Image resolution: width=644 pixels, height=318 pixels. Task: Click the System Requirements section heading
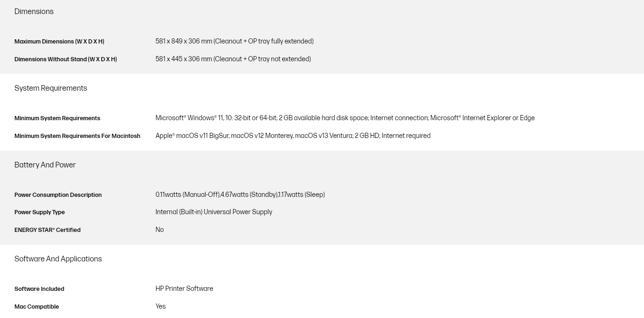pyautogui.click(x=50, y=88)
